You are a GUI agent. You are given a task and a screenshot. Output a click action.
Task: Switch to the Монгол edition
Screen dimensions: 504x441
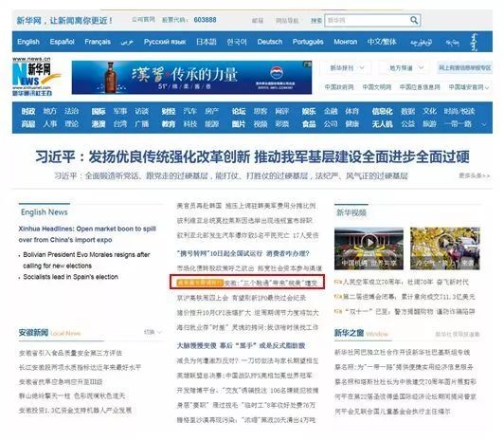click(346, 42)
